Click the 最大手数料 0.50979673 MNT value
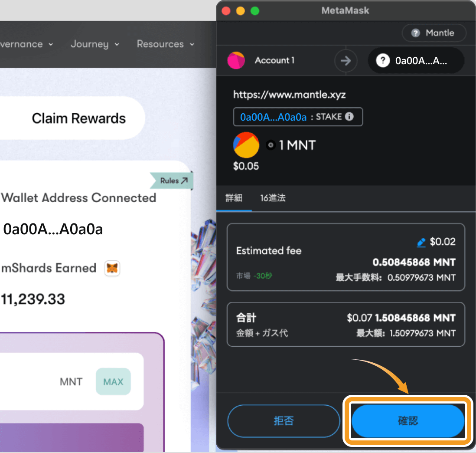This screenshot has height=453, width=476. (395, 278)
